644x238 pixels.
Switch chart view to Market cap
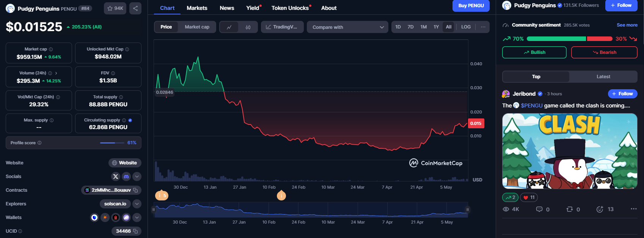[197, 27]
